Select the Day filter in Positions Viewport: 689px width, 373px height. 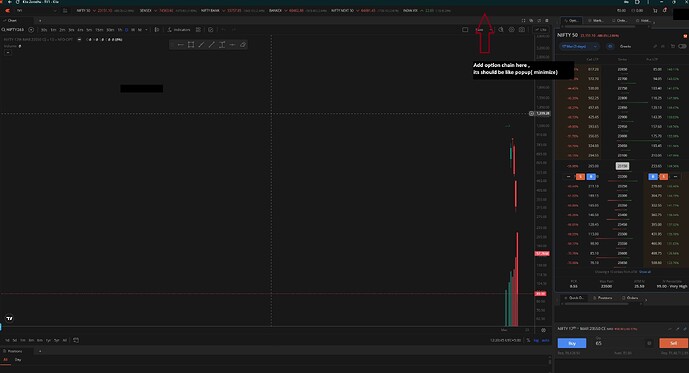[18, 360]
